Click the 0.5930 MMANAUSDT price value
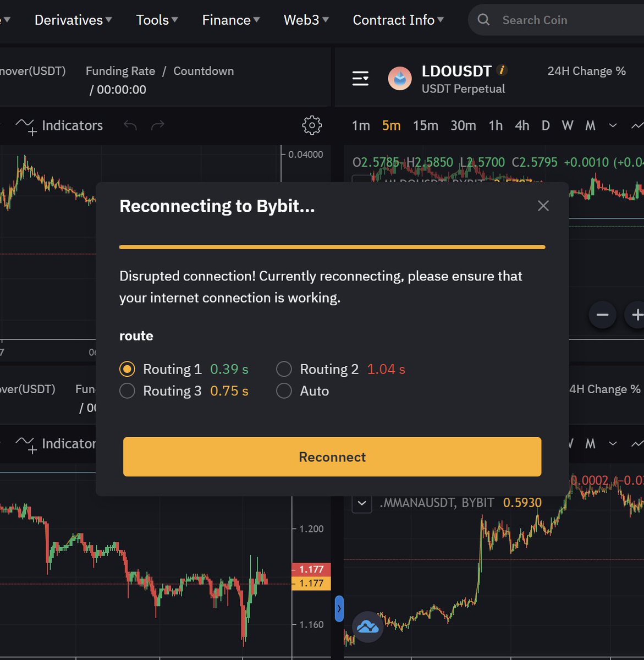 coord(522,503)
